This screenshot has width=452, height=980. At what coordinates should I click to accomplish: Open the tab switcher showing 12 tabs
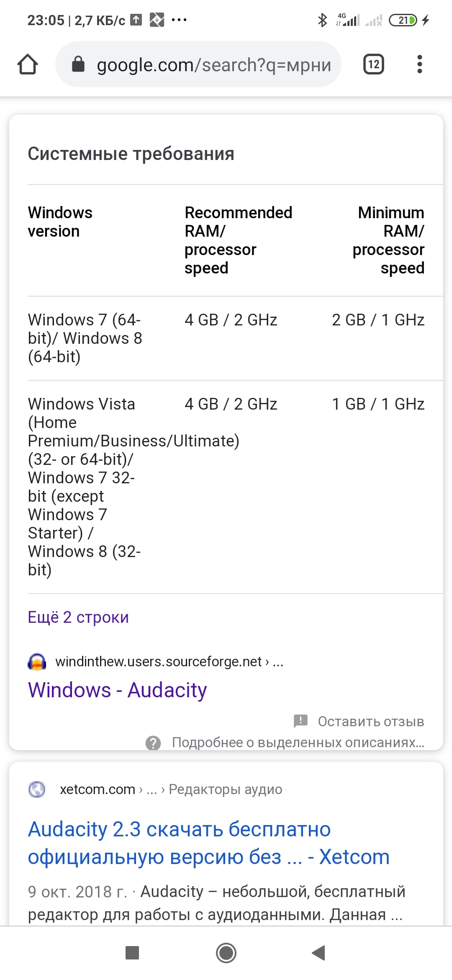tap(373, 64)
